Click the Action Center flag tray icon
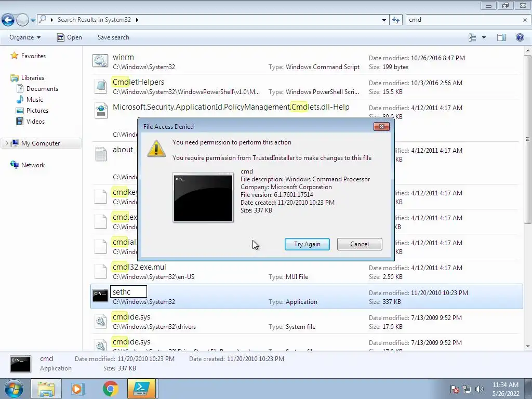Screen dimensions: 532x399 (x=455, y=389)
